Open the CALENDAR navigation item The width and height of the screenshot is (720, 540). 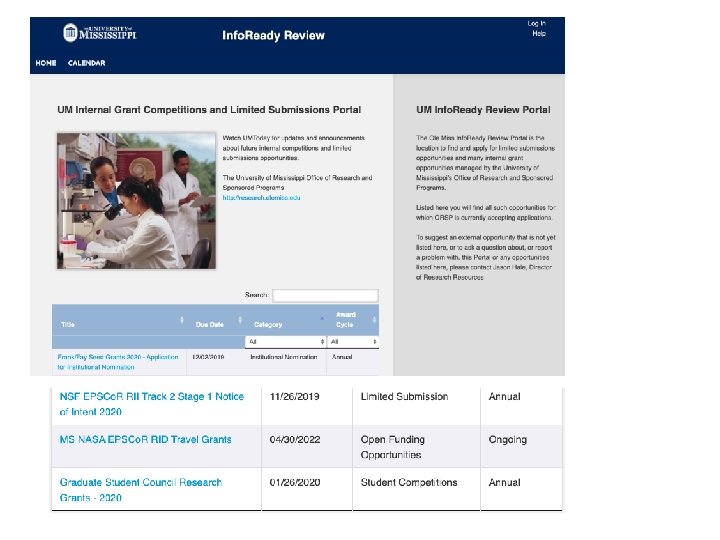[x=86, y=63]
